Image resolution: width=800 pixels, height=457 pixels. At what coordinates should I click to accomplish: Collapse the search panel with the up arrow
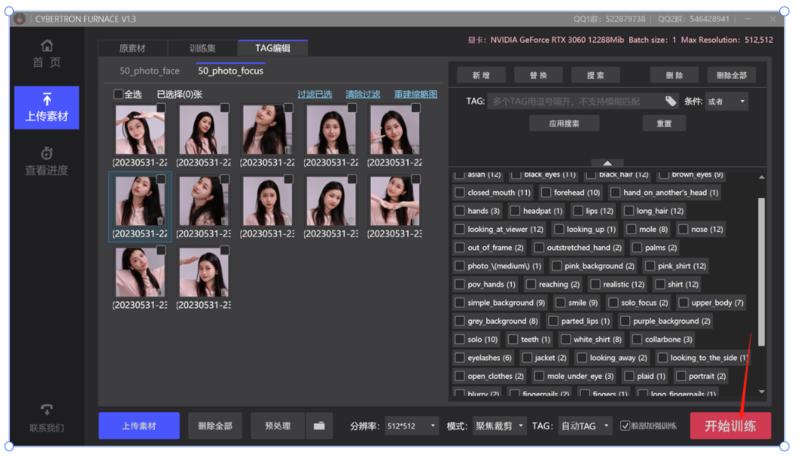click(x=605, y=162)
